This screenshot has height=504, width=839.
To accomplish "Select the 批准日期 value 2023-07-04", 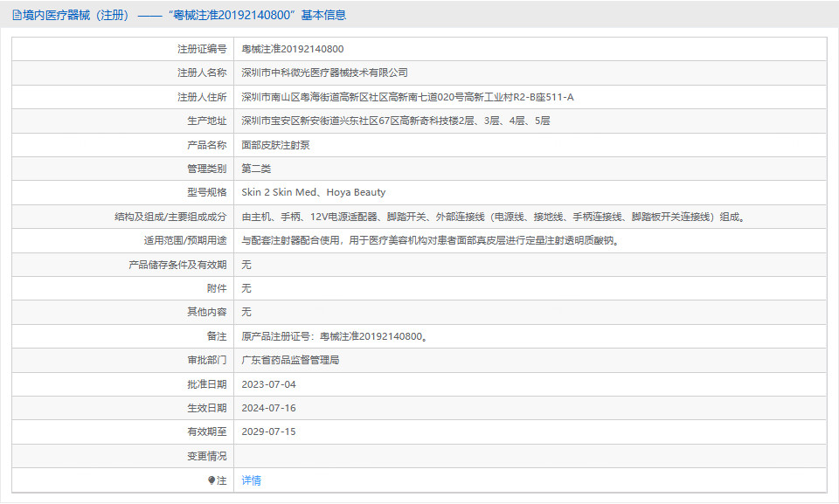I will (x=271, y=383).
